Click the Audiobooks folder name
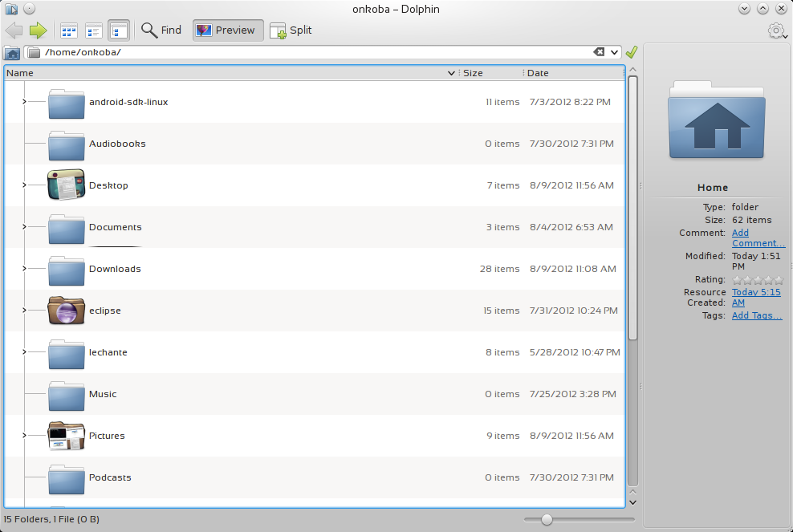 click(x=117, y=144)
